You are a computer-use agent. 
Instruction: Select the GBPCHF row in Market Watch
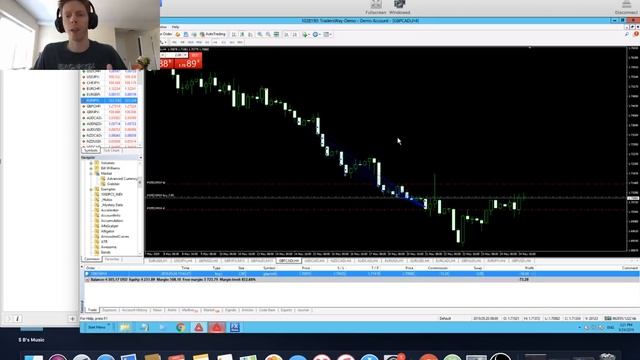click(109, 106)
